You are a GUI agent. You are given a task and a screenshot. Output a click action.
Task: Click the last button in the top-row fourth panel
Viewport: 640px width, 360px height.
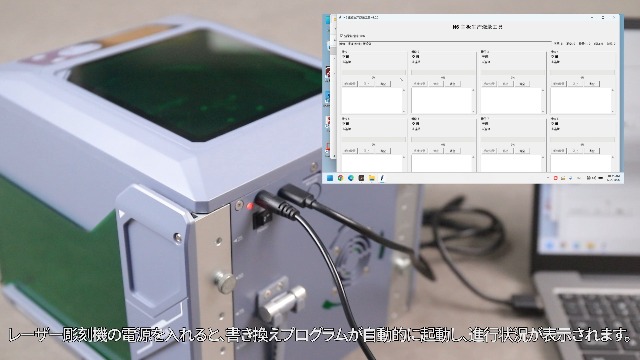592,84
